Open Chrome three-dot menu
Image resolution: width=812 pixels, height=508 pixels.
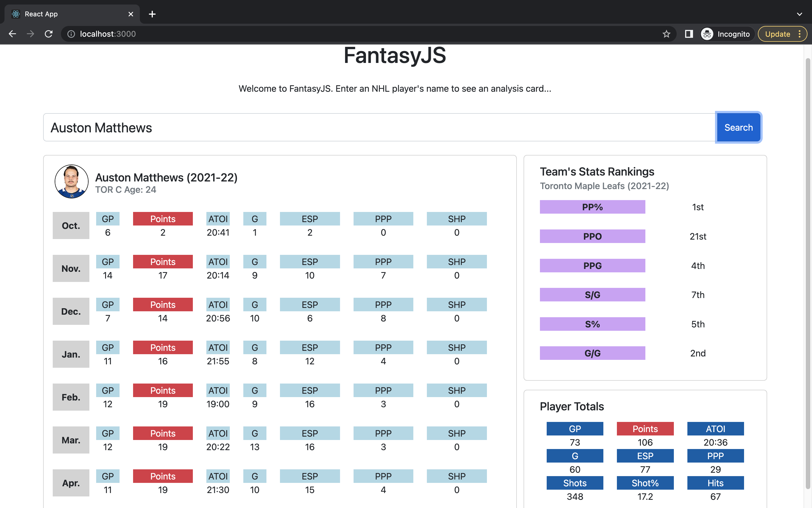click(x=800, y=34)
